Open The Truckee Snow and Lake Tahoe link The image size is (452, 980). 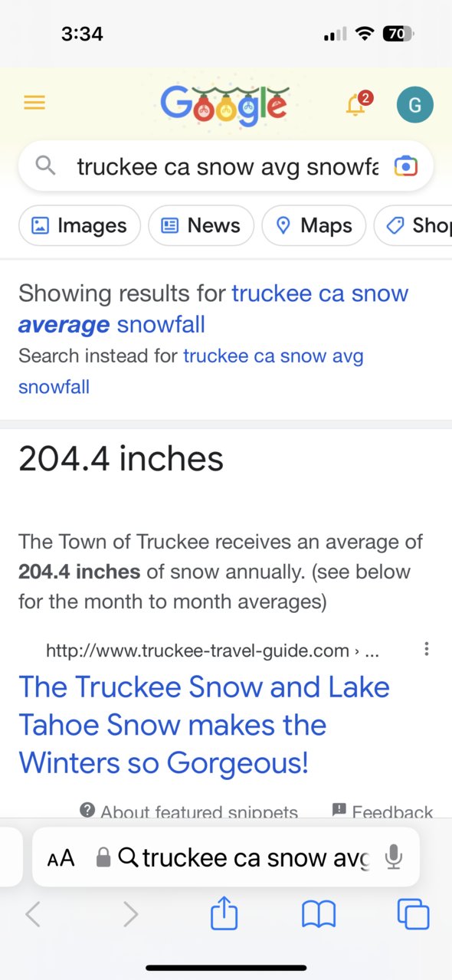(204, 725)
